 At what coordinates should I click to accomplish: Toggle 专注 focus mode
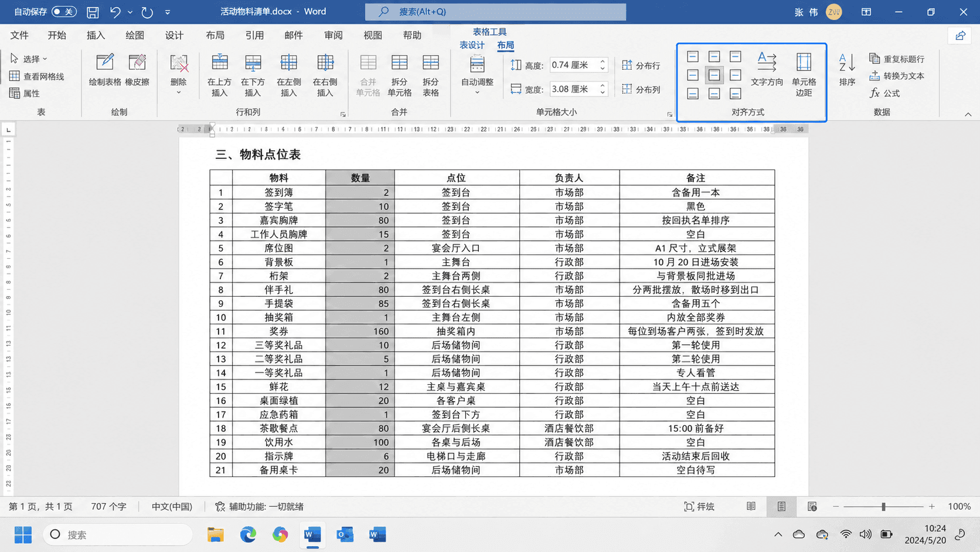tap(699, 506)
